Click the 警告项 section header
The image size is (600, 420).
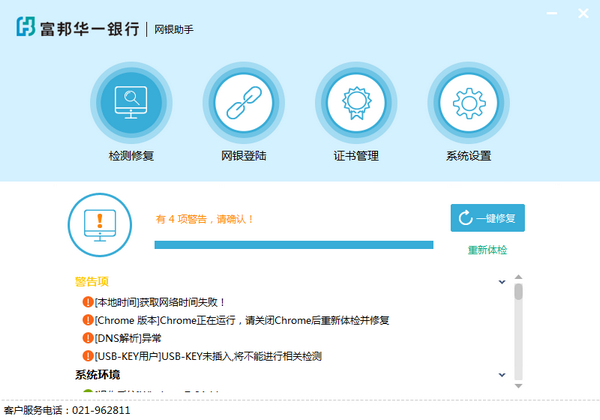pos(92,282)
